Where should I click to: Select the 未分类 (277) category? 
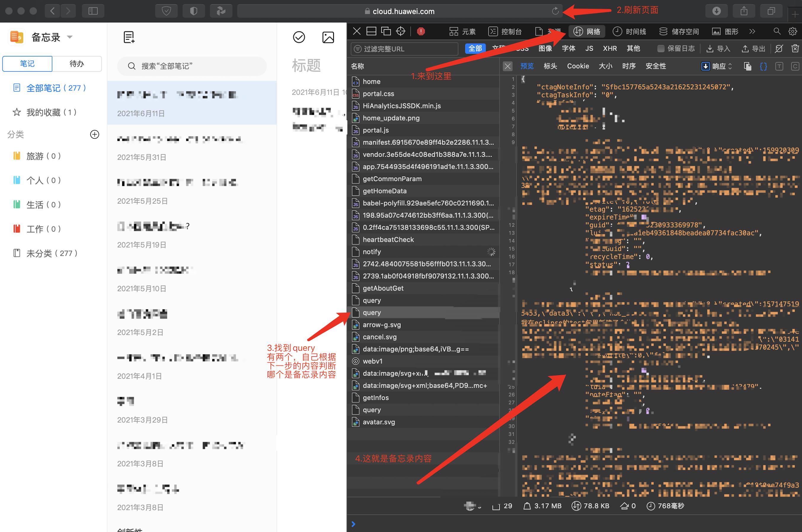(46, 254)
